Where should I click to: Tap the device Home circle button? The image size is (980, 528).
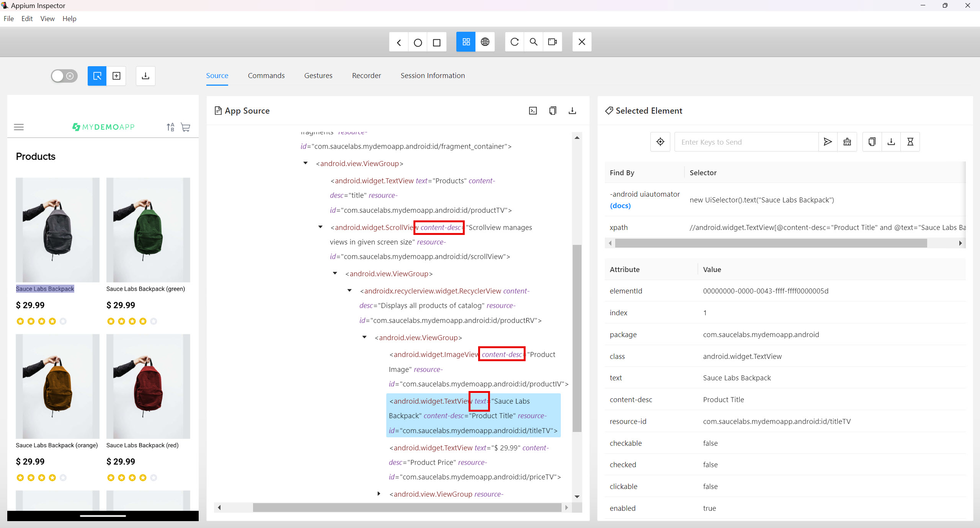[x=418, y=42]
